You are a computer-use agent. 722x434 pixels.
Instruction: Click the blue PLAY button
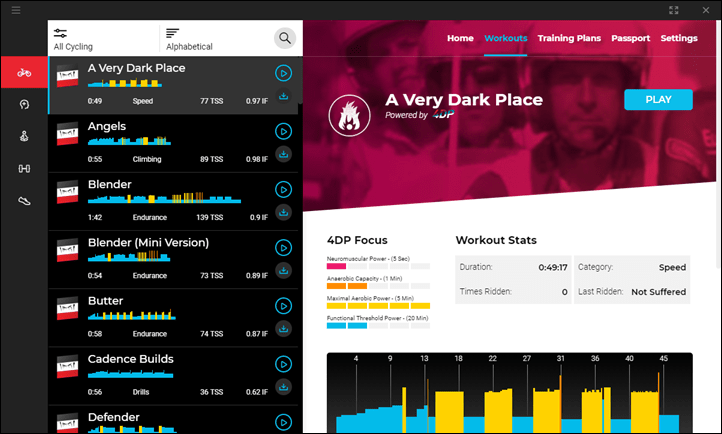tap(658, 99)
